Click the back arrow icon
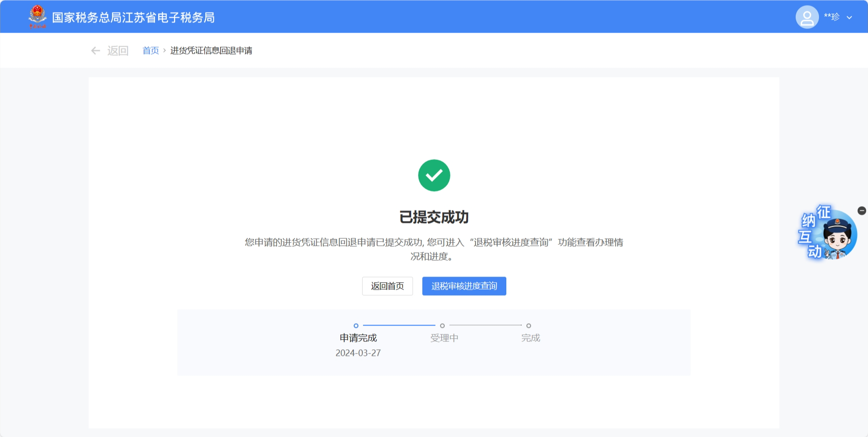This screenshot has height=437, width=868. click(x=96, y=51)
